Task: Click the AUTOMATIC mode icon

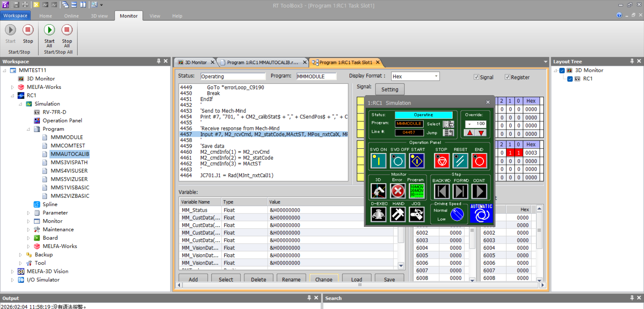Action: [x=481, y=213]
